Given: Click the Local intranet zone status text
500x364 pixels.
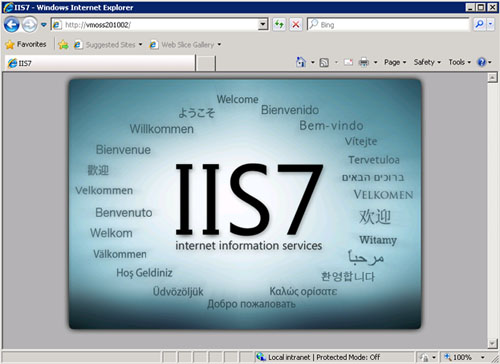Looking at the screenshot, I should click(x=324, y=357).
